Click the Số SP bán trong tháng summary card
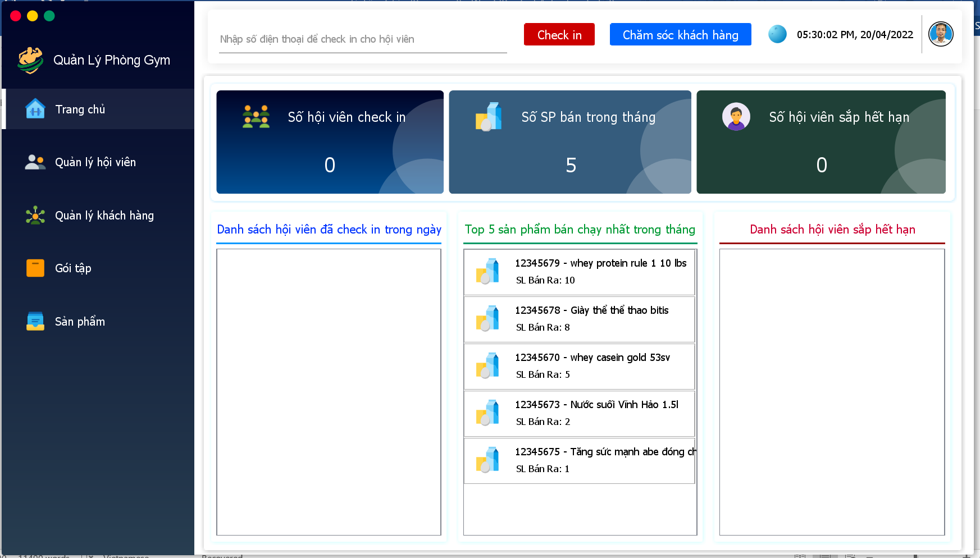 (x=570, y=142)
